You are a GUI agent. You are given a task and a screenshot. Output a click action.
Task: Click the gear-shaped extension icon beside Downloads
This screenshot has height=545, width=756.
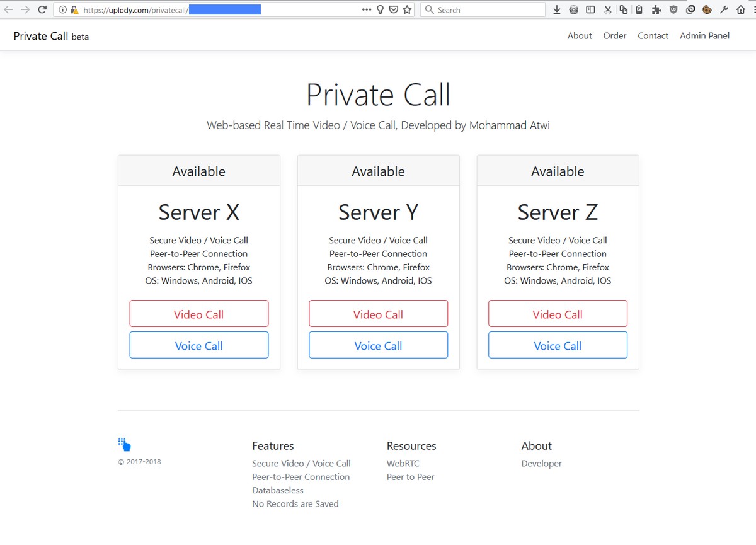click(x=573, y=9)
